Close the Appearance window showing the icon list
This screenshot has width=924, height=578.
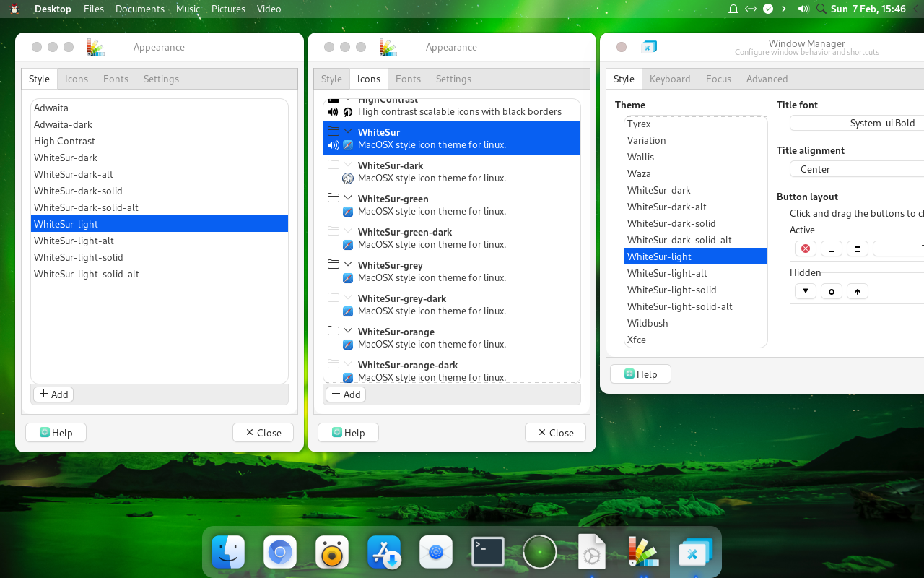pyautogui.click(x=555, y=433)
